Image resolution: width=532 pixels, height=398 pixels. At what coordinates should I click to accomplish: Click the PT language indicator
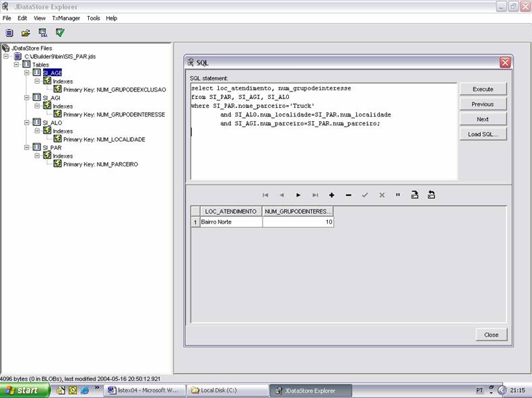479,390
